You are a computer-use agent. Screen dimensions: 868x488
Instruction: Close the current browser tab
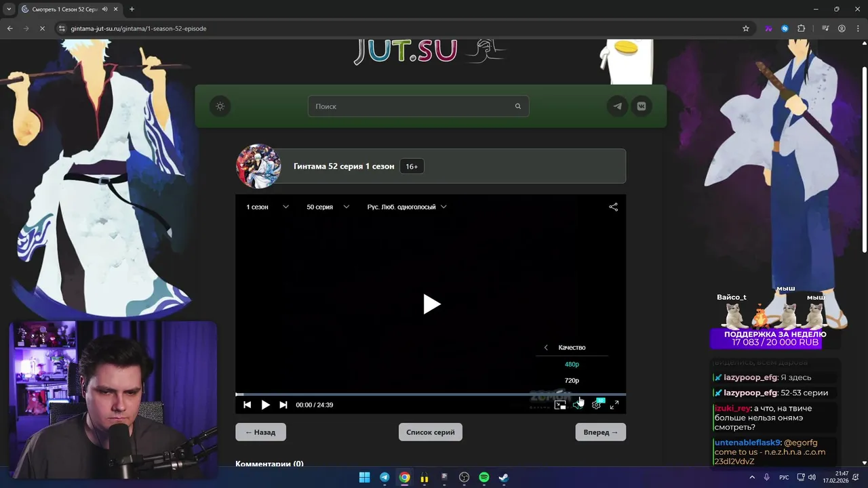(116, 9)
